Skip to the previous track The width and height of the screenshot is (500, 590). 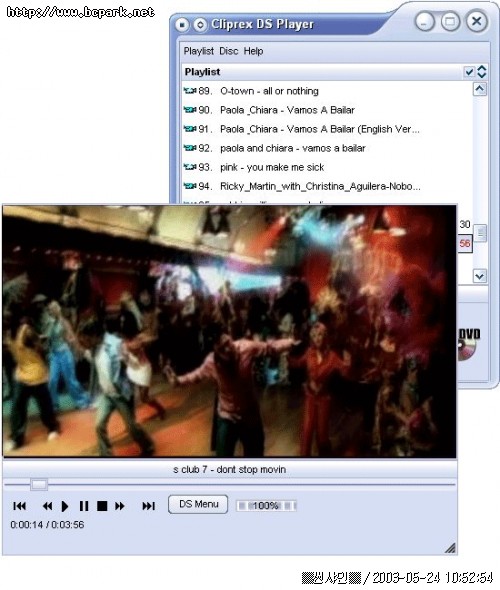(x=20, y=506)
